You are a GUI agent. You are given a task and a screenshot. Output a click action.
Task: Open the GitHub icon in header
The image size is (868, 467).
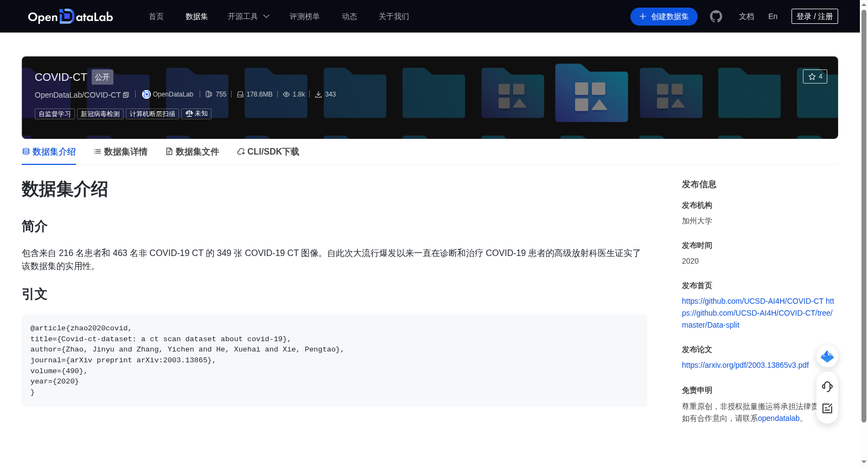pos(716,16)
